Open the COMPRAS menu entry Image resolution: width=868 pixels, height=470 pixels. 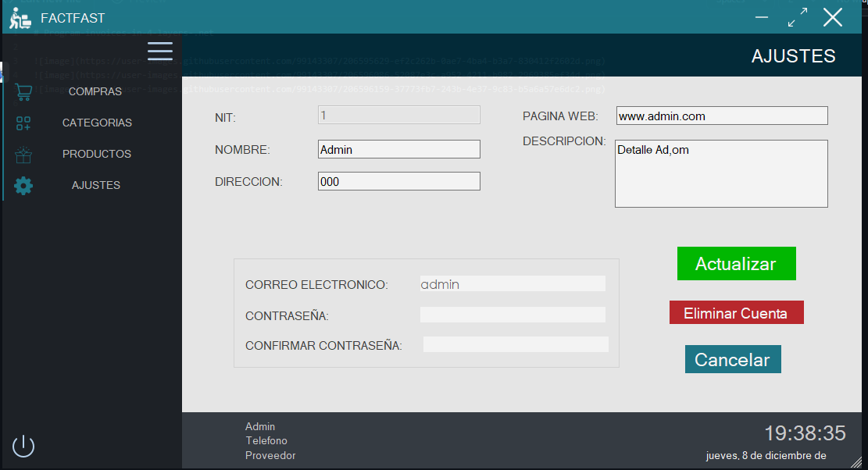pos(95,91)
